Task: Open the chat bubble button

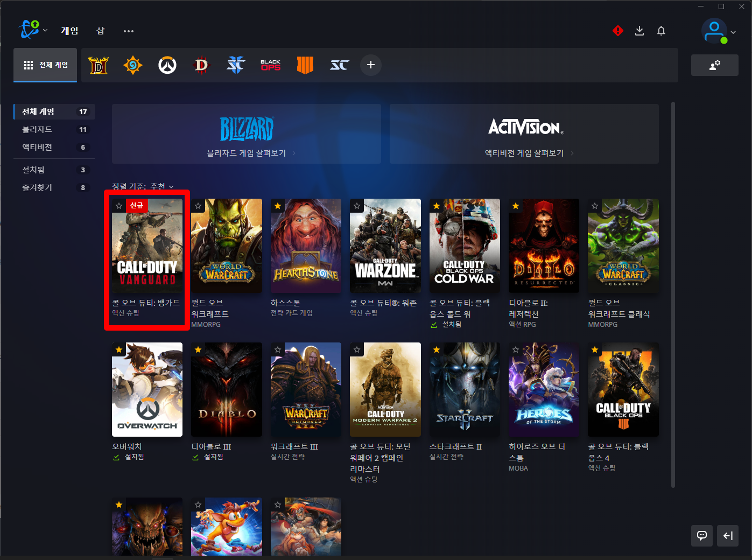Action: pos(702,536)
